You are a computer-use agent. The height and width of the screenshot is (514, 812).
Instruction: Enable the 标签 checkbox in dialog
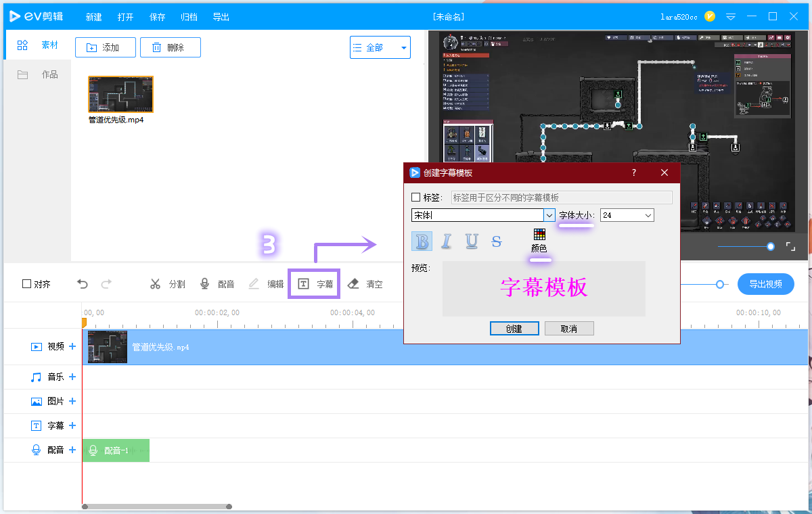point(416,197)
